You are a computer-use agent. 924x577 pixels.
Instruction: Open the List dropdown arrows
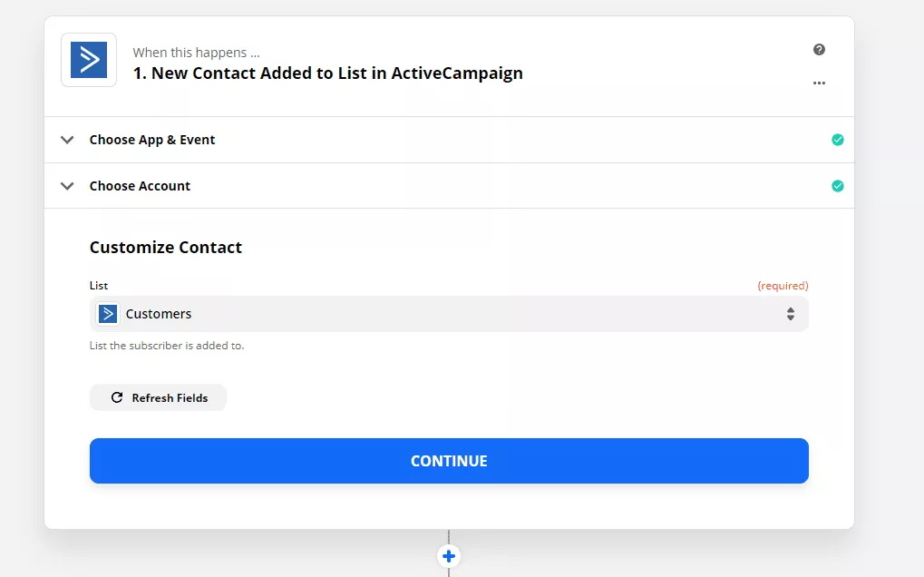(x=790, y=314)
